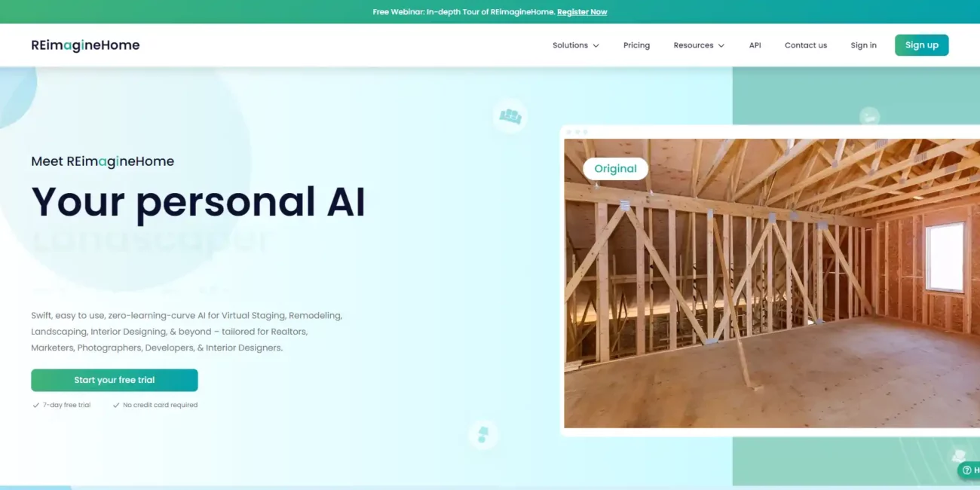Click the floating furniture icon near bottom

click(x=483, y=435)
